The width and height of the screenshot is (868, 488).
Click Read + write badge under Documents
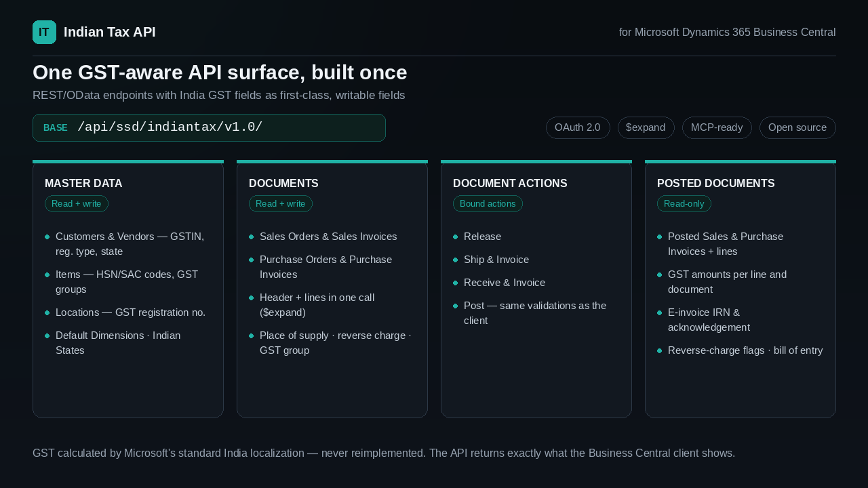point(281,203)
